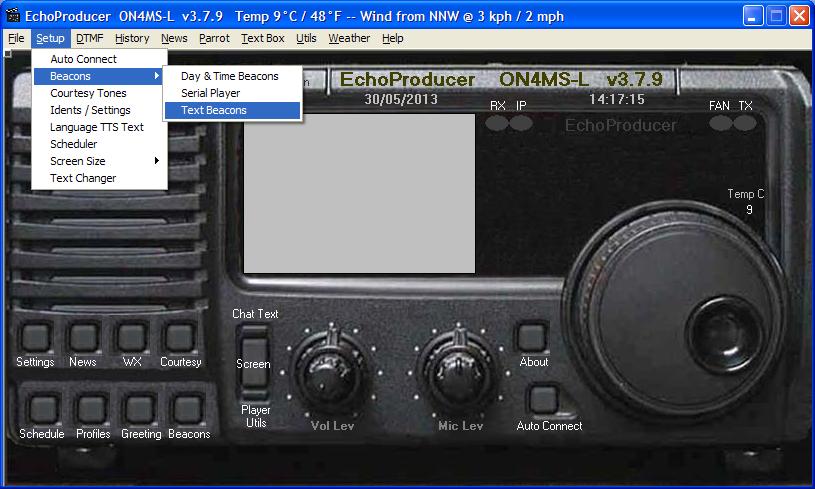Click the RX indicator light
This screenshot has width=815, height=489.
[496, 124]
